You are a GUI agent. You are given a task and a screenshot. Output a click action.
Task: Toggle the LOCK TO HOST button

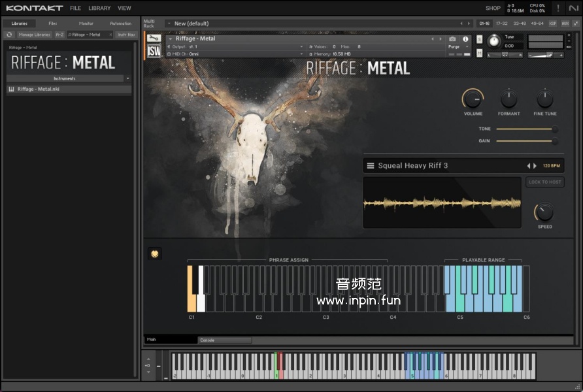[x=544, y=182]
